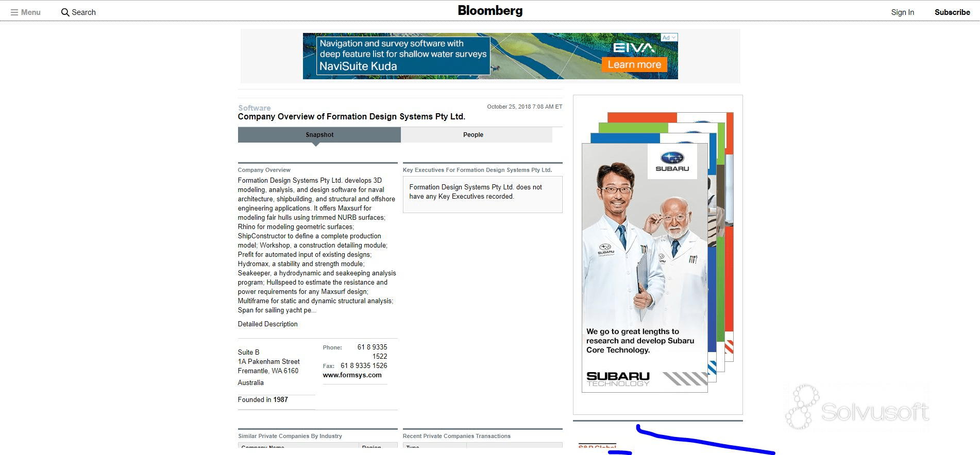Select the text 'Founded in 1987'
Screen dimensions: 980x455
pos(263,400)
